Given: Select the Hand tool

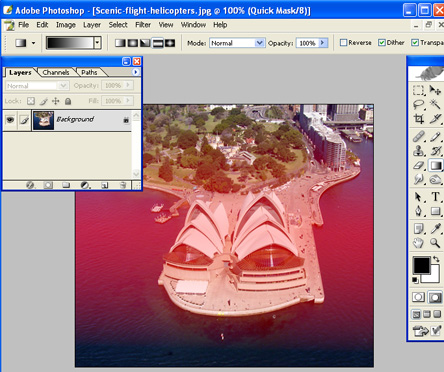Looking at the screenshot, I should pyautogui.click(x=418, y=243).
